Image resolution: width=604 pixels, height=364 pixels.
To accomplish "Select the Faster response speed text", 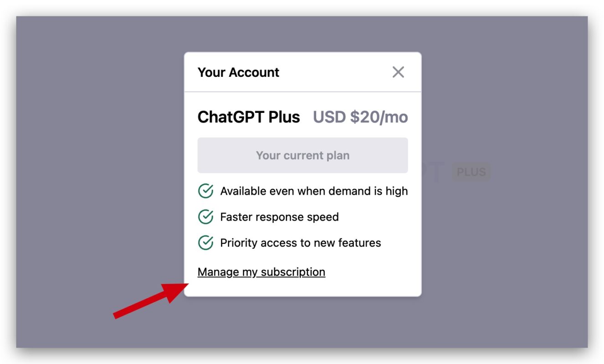I will 279,217.
